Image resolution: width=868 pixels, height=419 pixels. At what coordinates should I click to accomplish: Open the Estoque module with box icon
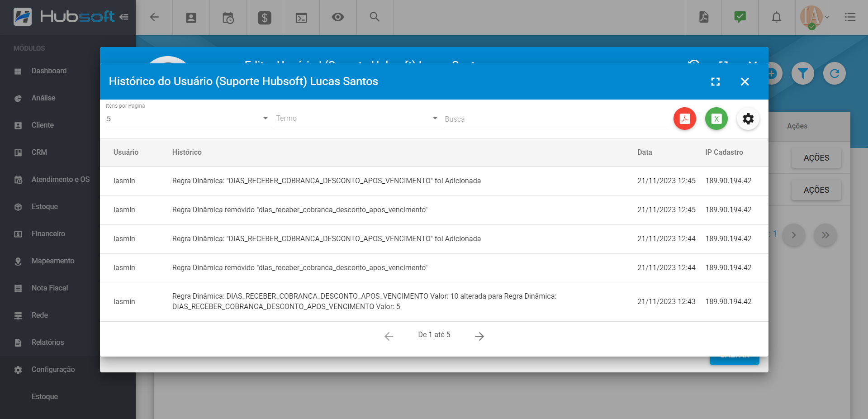click(x=45, y=207)
